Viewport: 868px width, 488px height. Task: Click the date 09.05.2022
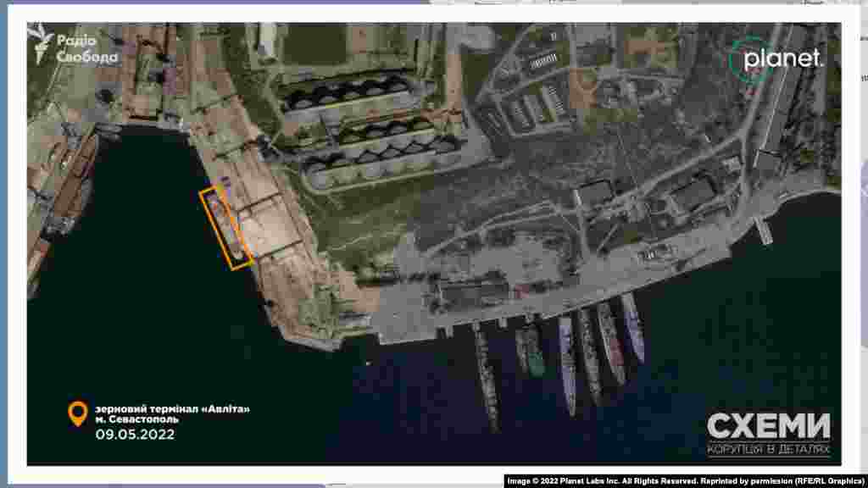click(x=135, y=435)
